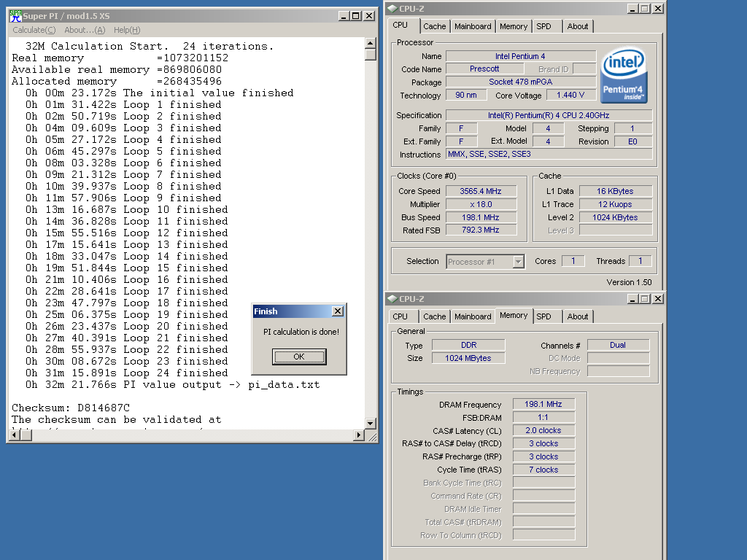Click the L1 Trace value 12 Kuops
The image size is (747, 560).
pos(615,204)
